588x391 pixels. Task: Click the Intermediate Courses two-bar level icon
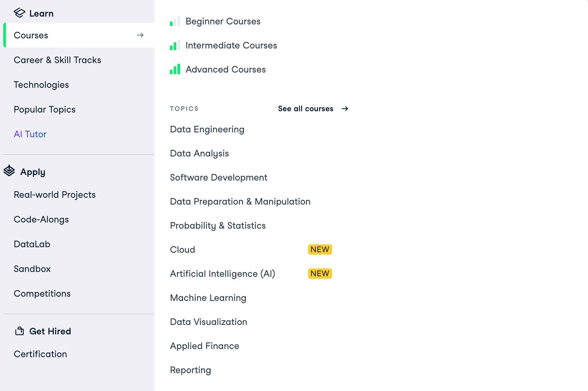(175, 45)
